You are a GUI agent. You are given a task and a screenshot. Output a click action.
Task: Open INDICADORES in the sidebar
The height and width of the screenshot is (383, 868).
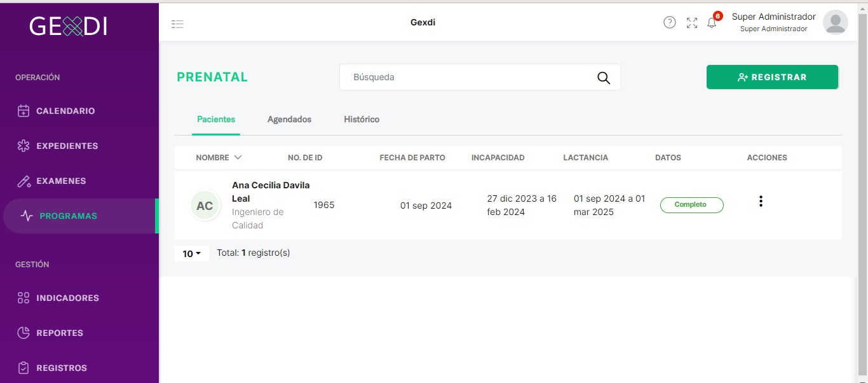point(79,298)
